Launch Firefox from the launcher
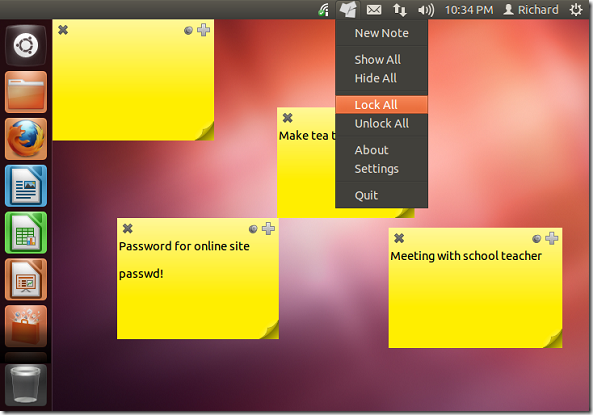The image size is (593, 415). pos(26,139)
